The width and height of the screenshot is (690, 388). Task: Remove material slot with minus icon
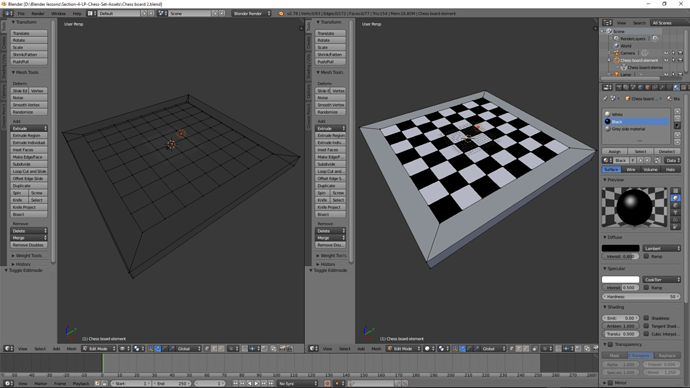[677, 118]
